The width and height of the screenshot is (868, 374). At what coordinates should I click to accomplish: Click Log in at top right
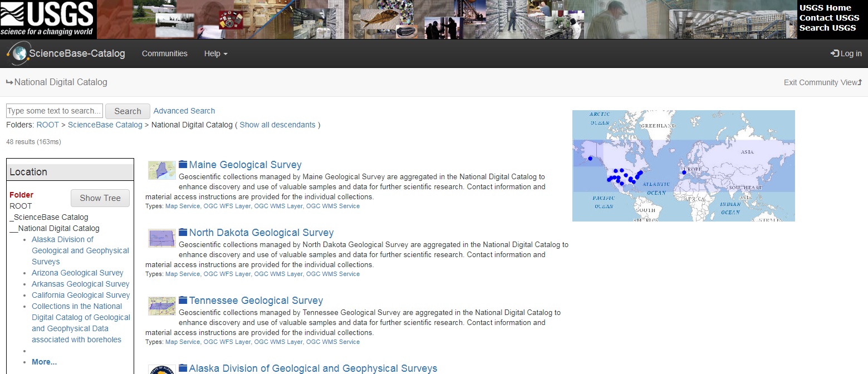tap(846, 54)
